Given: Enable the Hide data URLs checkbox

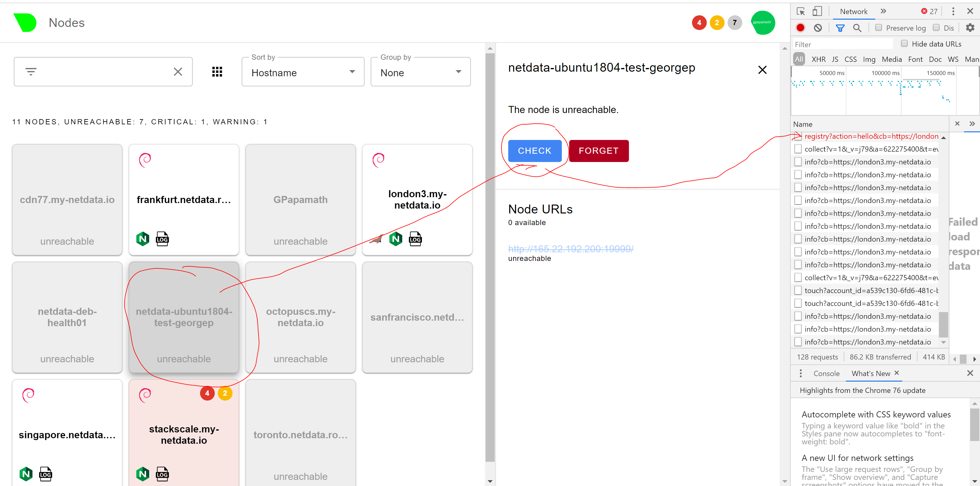Looking at the screenshot, I should (904, 43).
